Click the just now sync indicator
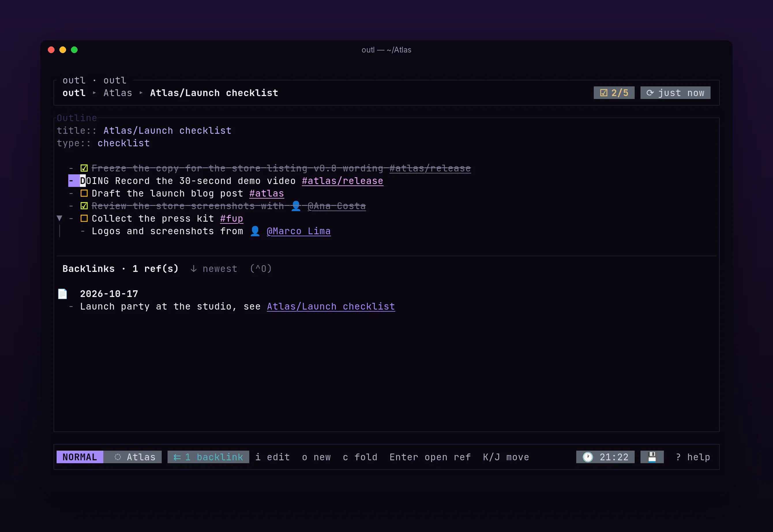This screenshot has width=773, height=532. pyautogui.click(x=675, y=93)
